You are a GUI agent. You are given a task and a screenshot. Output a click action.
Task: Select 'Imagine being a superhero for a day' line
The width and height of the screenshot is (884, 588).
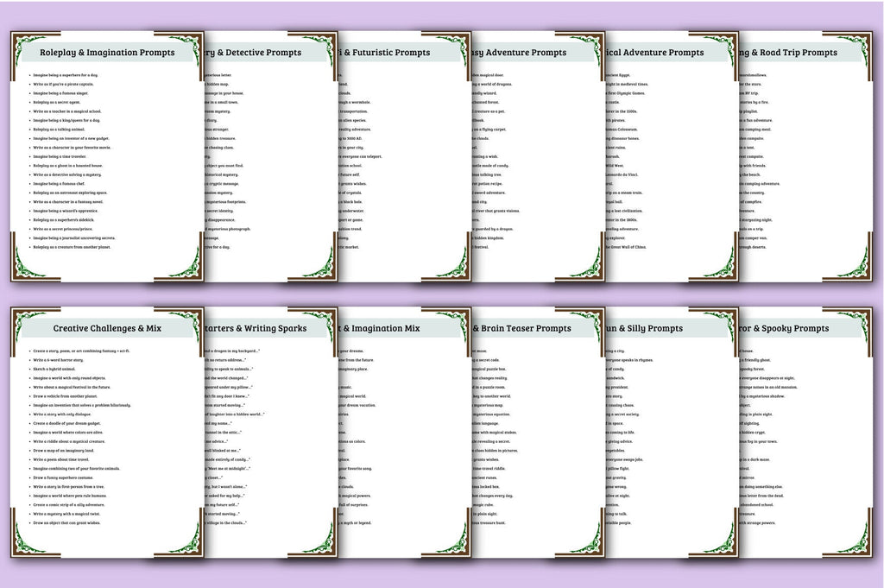click(66, 75)
